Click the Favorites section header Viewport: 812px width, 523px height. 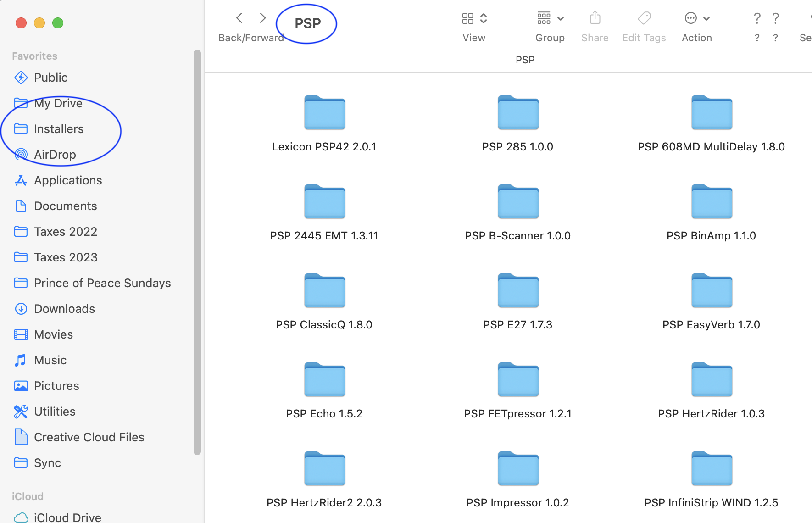click(x=35, y=56)
